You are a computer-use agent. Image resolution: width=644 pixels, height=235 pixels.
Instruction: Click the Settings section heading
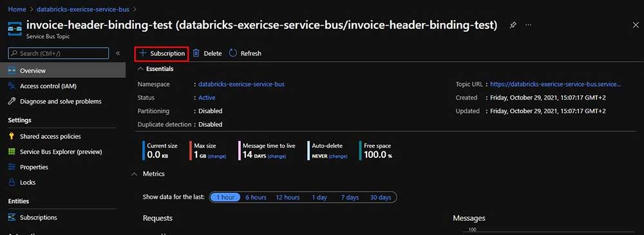20,120
